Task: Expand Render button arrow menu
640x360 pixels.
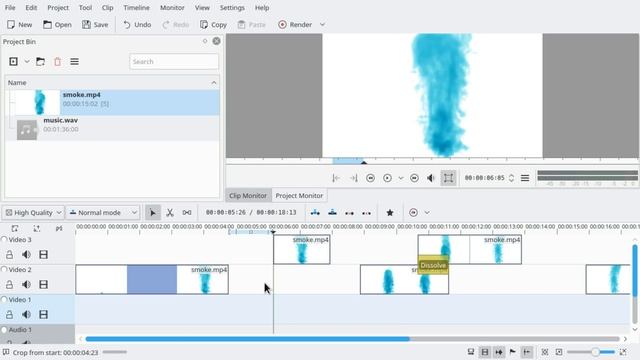Action: click(x=322, y=24)
